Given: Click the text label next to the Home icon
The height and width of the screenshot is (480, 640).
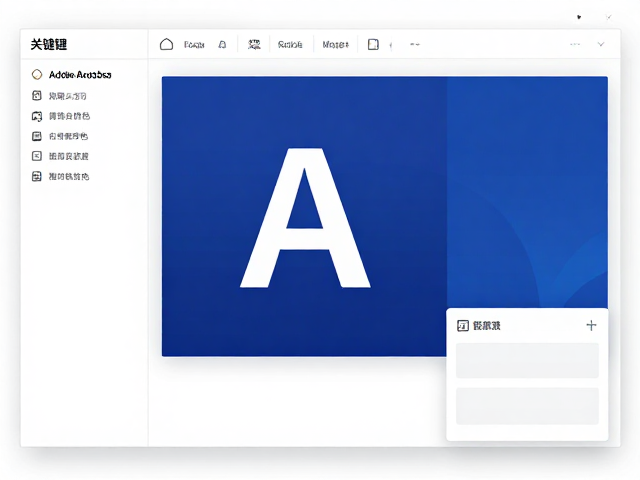Looking at the screenshot, I should [x=194, y=44].
